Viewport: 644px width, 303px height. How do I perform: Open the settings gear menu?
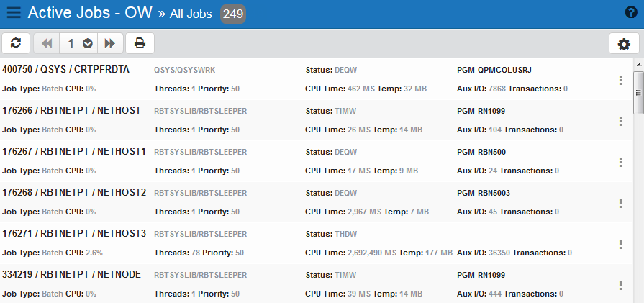coord(624,44)
